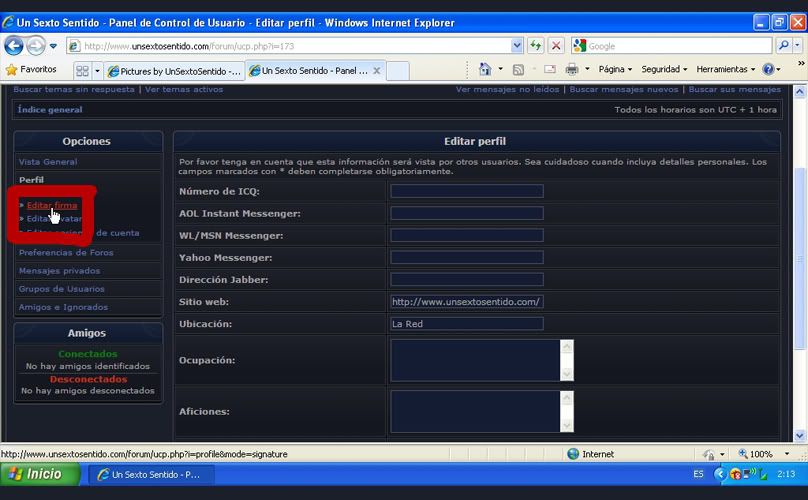Go back using the browser back arrow
Image resolution: width=808 pixels, height=500 pixels.
pyautogui.click(x=14, y=46)
